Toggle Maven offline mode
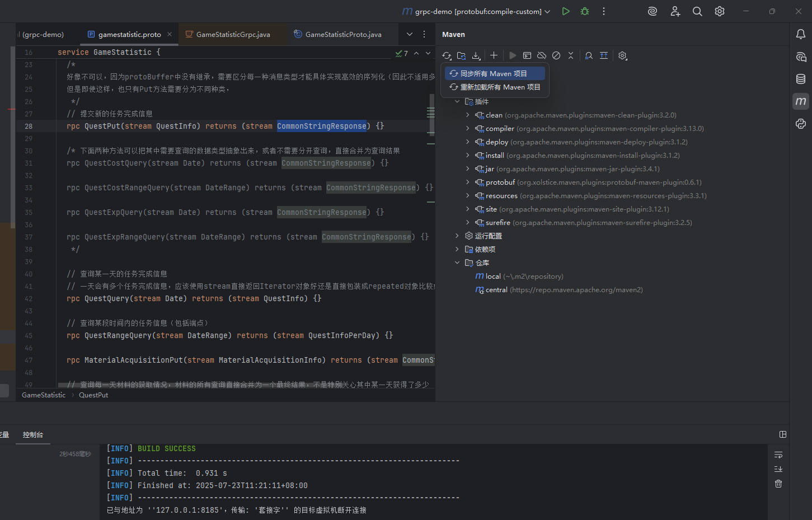The width and height of the screenshot is (812, 520). [x=541, y=55]
